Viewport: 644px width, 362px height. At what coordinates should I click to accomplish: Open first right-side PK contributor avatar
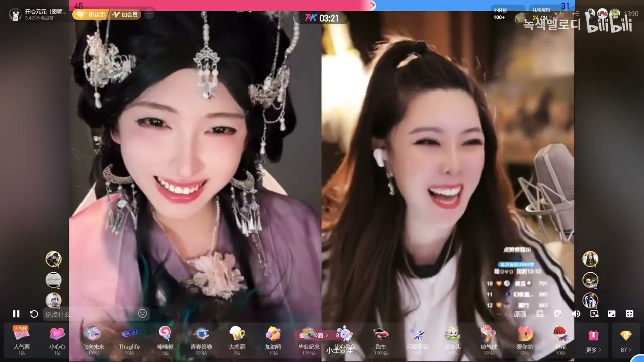click(x=590, y=259)
